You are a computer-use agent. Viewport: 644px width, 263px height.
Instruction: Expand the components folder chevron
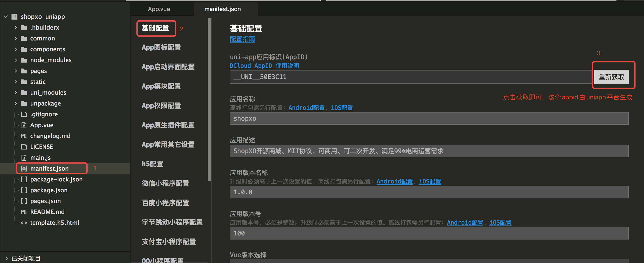[x=16, y=49]
